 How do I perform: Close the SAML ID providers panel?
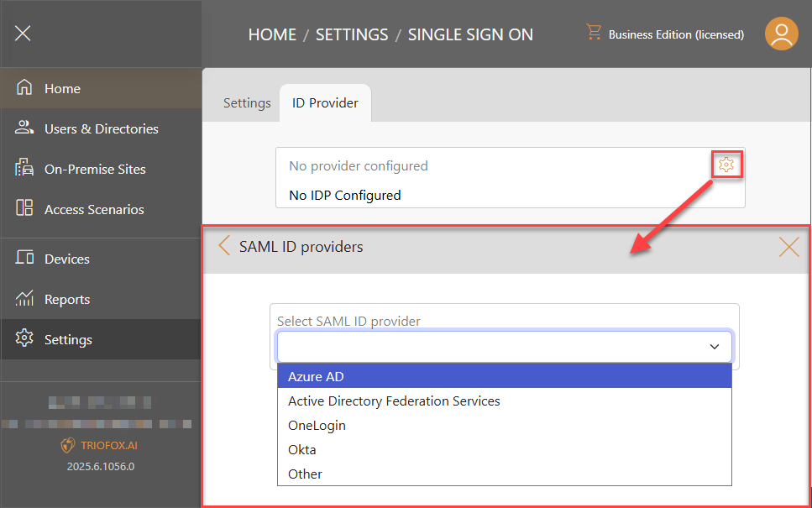pyautogui.click(x=788, y=247)
